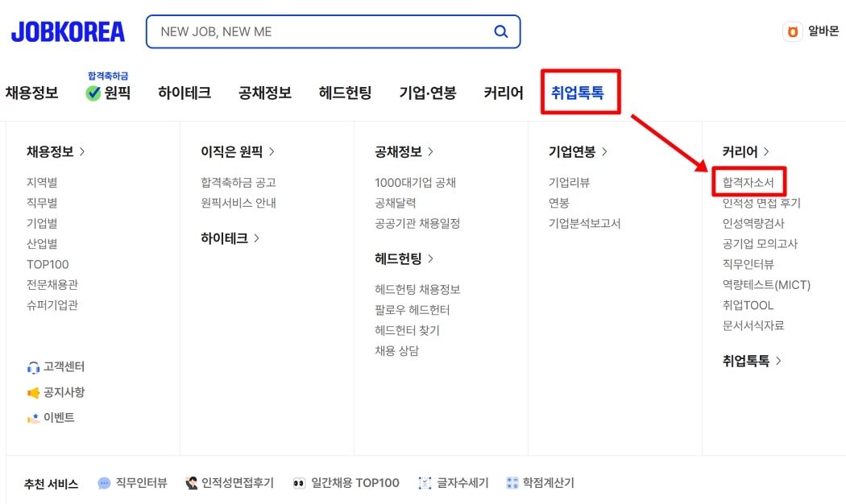The image size is (846, 504).
Task: Open TOP100 link in 채용정보
Action: click(x=48, y=264)
